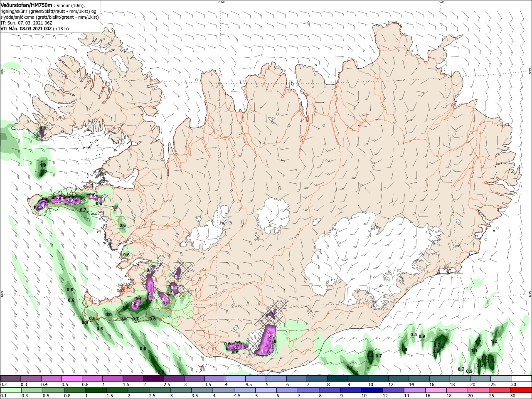Click the Veðurstofan/HM750m title text
The height and width of the screenshot is (399, 532).
tap(26, 5)
